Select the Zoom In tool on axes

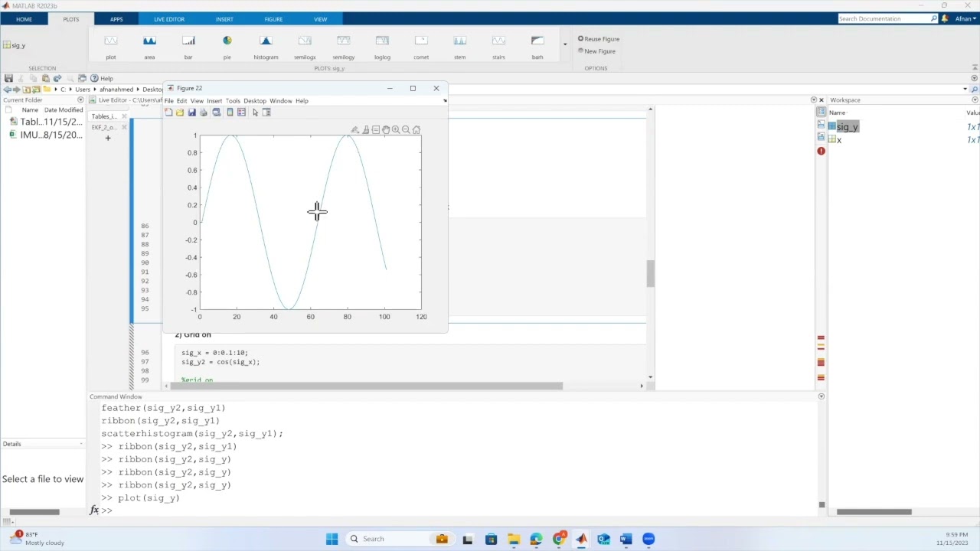pos(396,130)
